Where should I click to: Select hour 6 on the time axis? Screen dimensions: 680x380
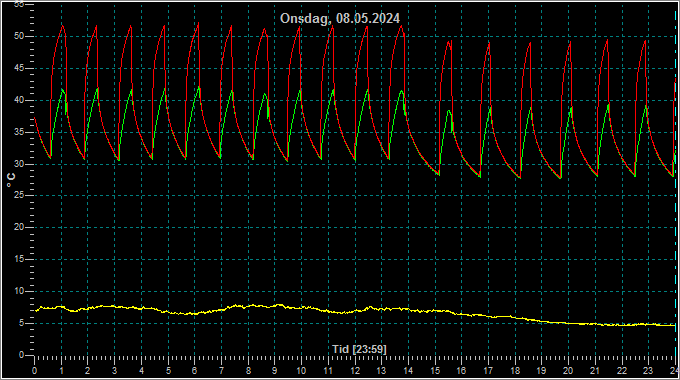[194, 371]
